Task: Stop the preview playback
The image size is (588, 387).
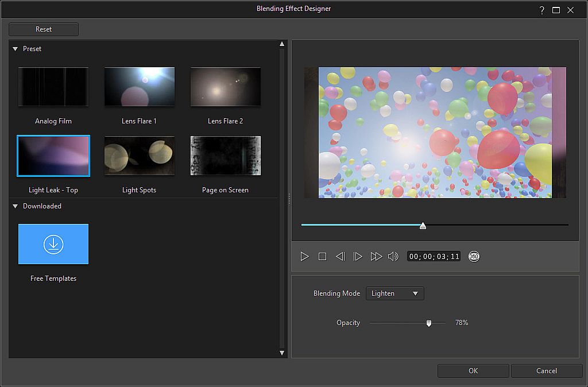Action: pos(322,257)
